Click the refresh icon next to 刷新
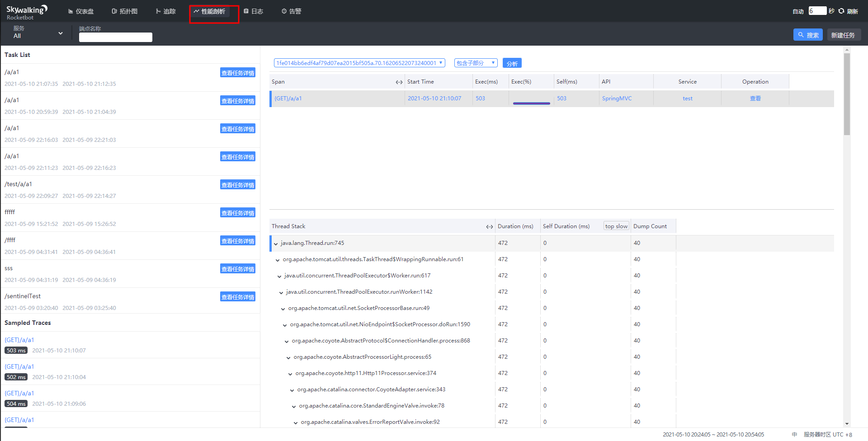Screen dimensions: 868x441 point(841,11)
